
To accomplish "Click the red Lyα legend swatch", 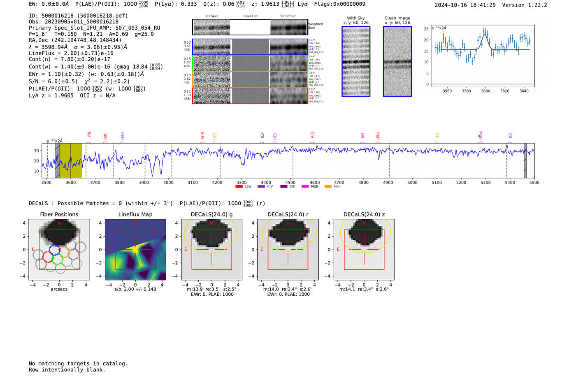I will (x=239, y=187).
